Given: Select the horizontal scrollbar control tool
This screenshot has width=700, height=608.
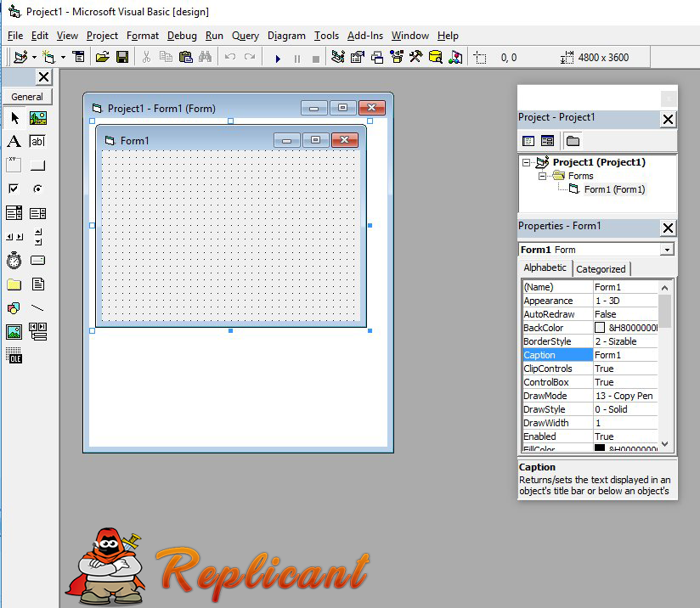Looking at the screenshot, I should 14,237.
